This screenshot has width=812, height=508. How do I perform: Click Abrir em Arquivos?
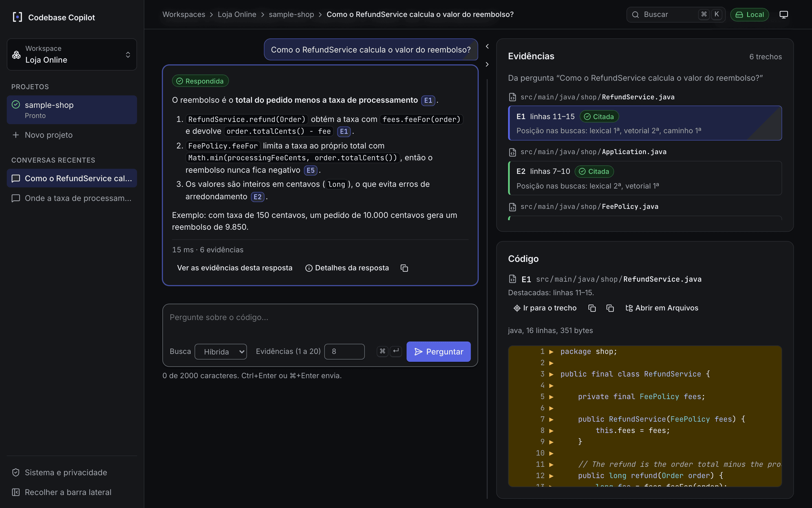pyautogui.click(x=662, y=308)
